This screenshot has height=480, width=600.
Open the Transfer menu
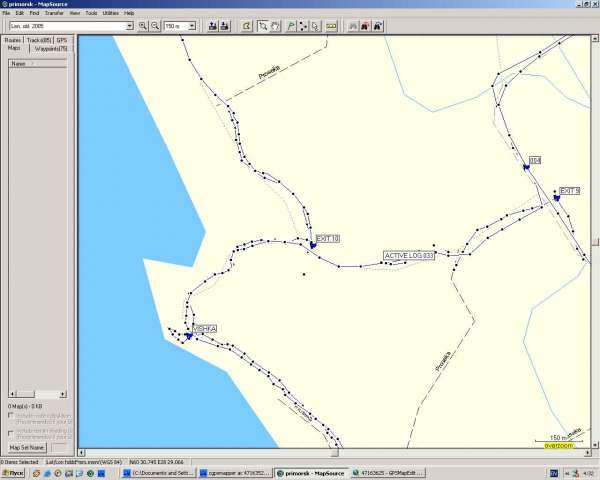[55, 13]
